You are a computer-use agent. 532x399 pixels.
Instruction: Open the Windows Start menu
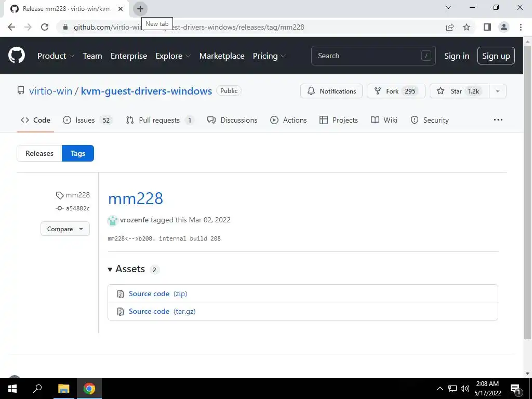tap(12, 389)
